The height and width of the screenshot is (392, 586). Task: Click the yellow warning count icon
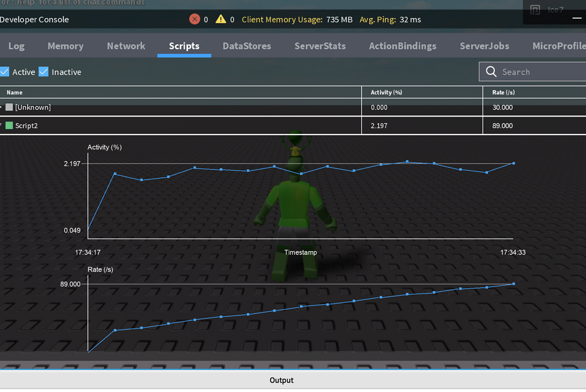coord(221,19)
